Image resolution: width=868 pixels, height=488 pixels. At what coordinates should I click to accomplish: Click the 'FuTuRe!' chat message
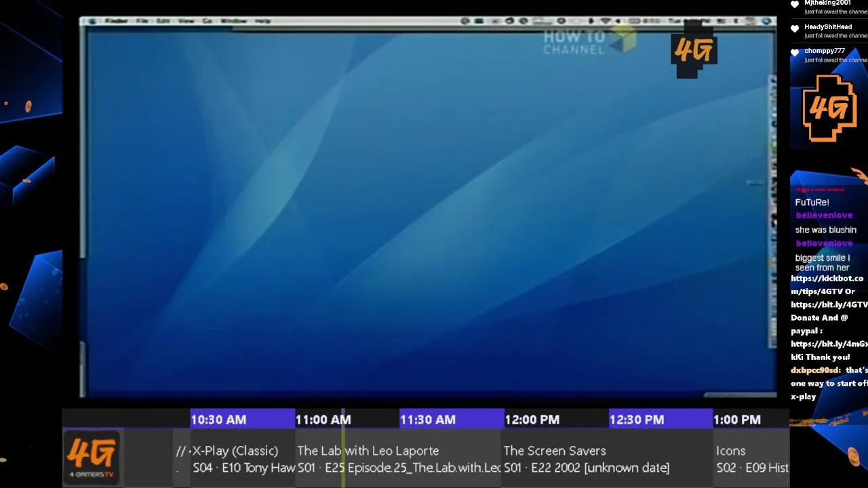point(812,202)
